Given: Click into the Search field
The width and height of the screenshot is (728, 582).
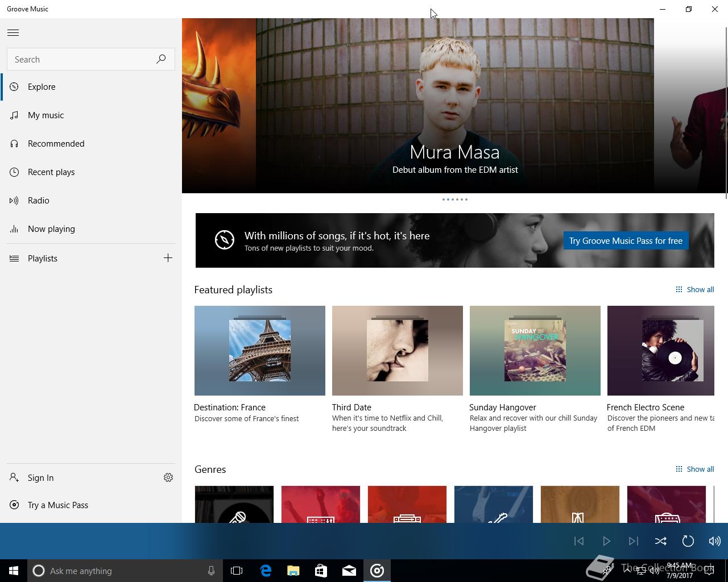Looking at the screenshot, I should (x=91, y=59).
